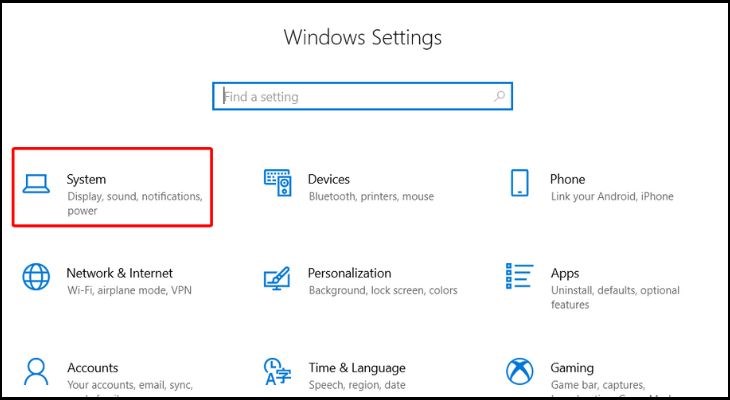Open Phone settings title

coord(567,179)
